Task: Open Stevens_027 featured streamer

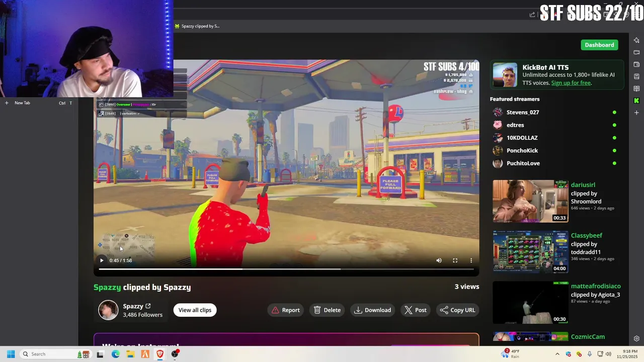Action: coord(522,112)
